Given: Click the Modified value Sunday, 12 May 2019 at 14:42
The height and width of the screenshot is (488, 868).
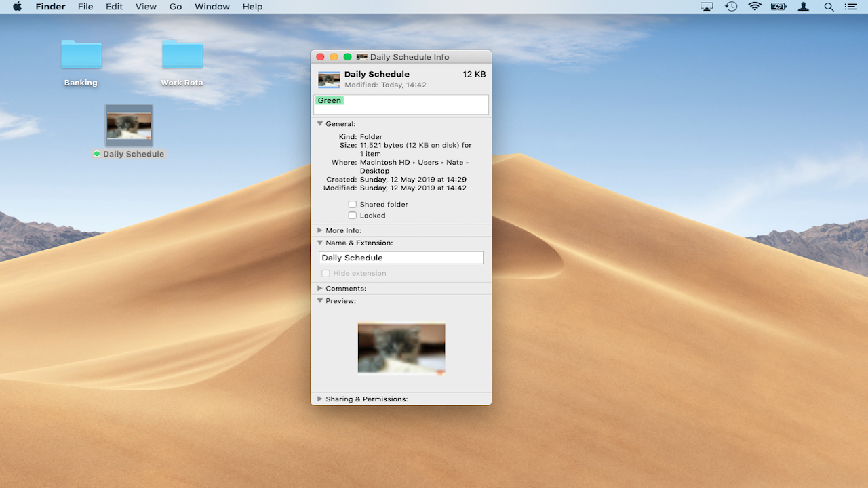Looking at the screenshot, I should click(x=413, y=188).
